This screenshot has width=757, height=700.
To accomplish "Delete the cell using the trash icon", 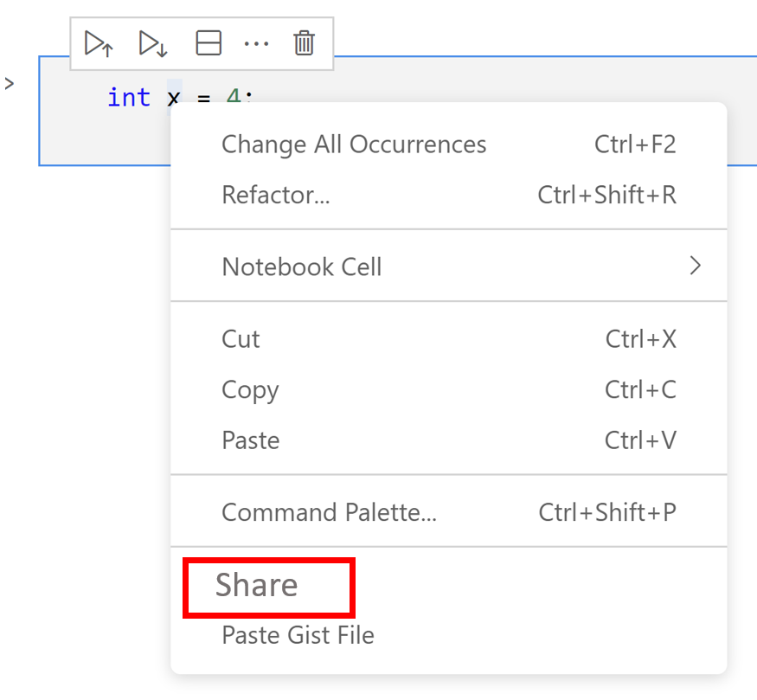I will pyautogui.click(x=304, y=43).
